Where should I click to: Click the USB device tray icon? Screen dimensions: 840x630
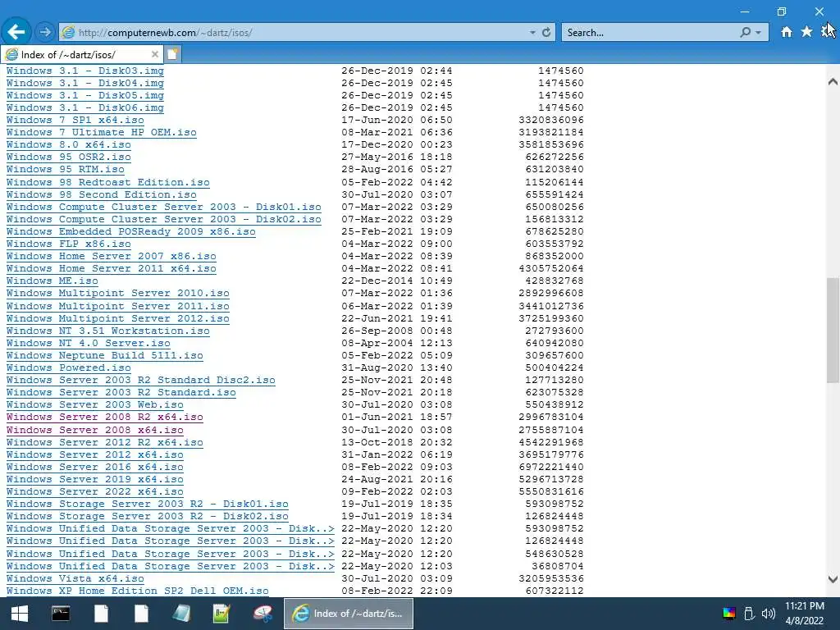[749, 614]
